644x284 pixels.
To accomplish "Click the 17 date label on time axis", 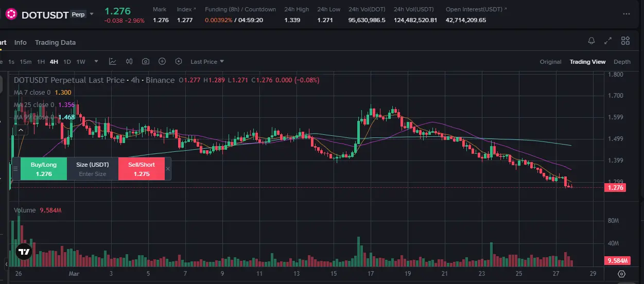I will point(370,274).
